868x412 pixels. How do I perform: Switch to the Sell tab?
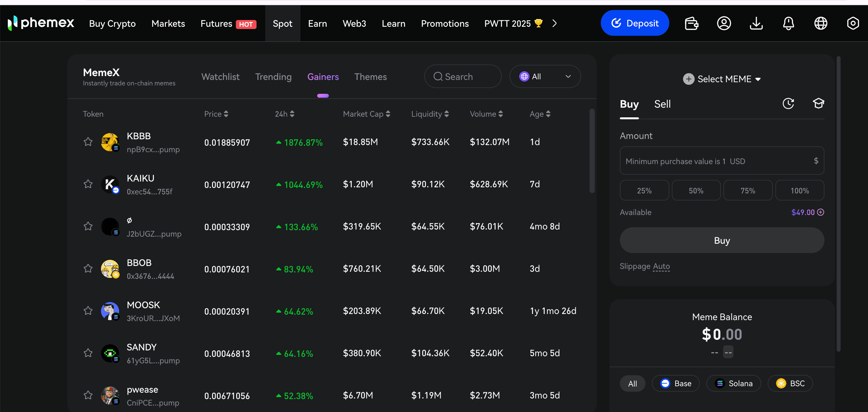tap(662, 104)
